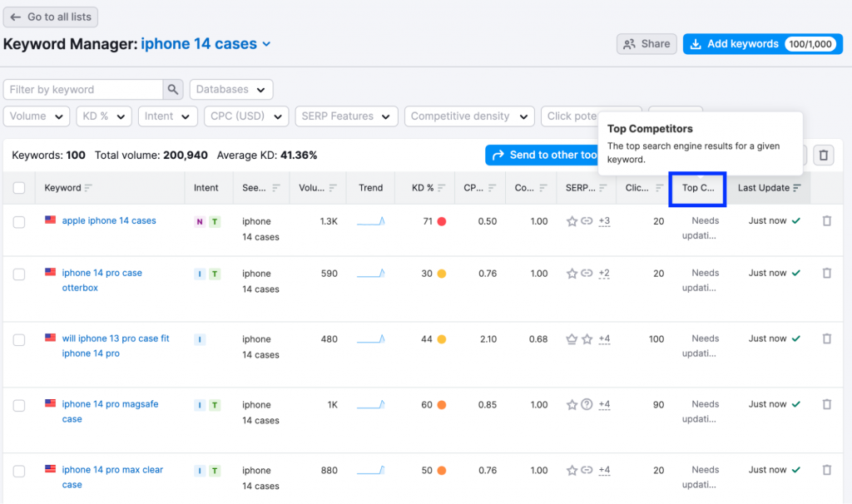
Task: Click the Intent column header
Action: tap(206, 188)
